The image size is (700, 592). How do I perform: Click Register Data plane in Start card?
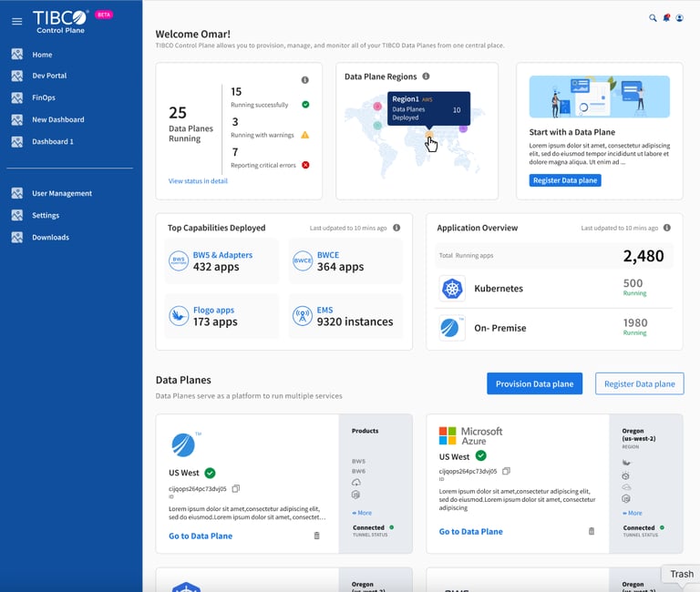565,180
